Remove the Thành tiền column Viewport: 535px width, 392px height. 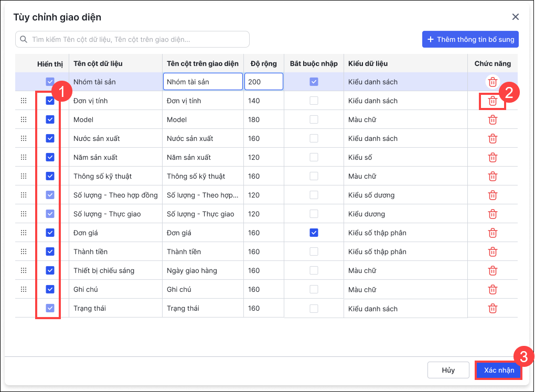coord(493,252)
